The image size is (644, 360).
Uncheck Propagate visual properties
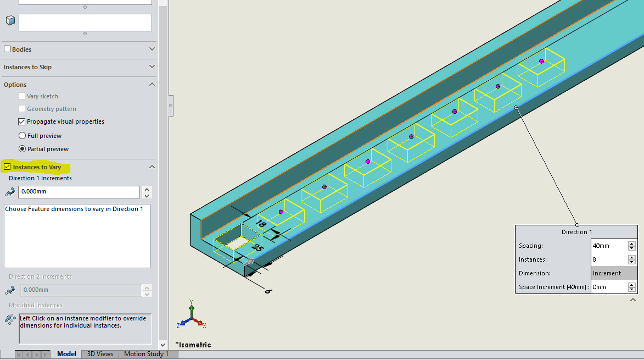(x=22, y=121)
